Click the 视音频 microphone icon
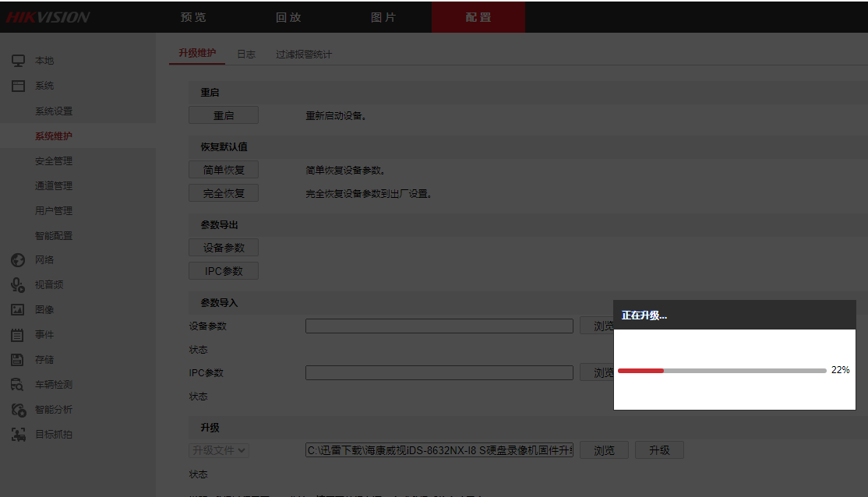The image size is (868, 497). coord(18,284)
